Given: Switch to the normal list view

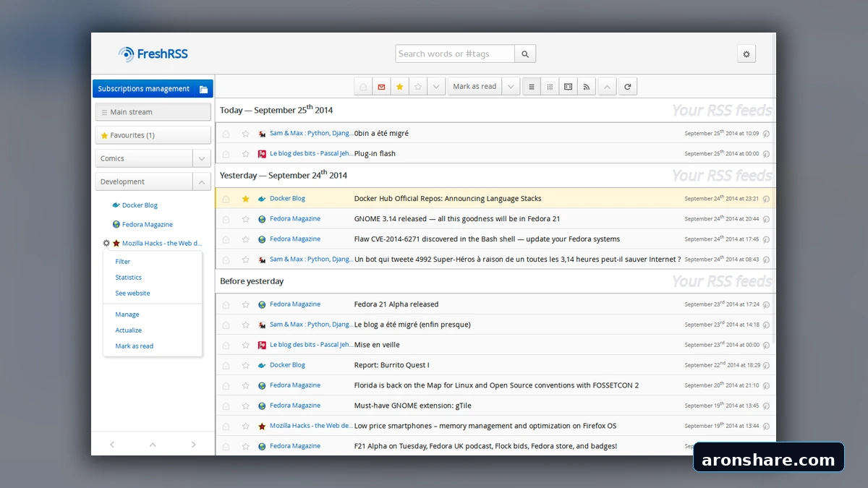Looking at the screenshot, I should [532, 87].
